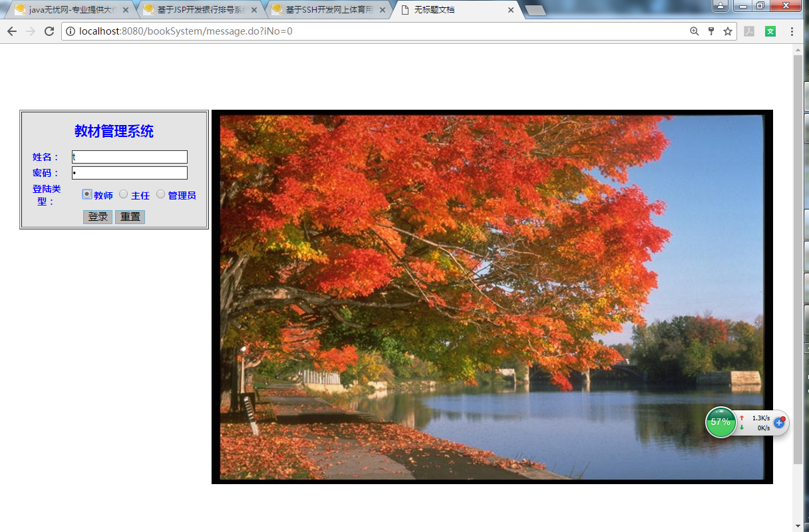Reload the page with the refresh icon
809x532 pixels.
pos(49,31)
